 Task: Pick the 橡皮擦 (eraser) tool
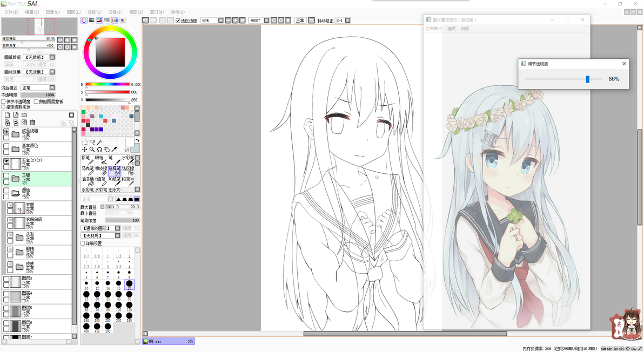(101, 171)
